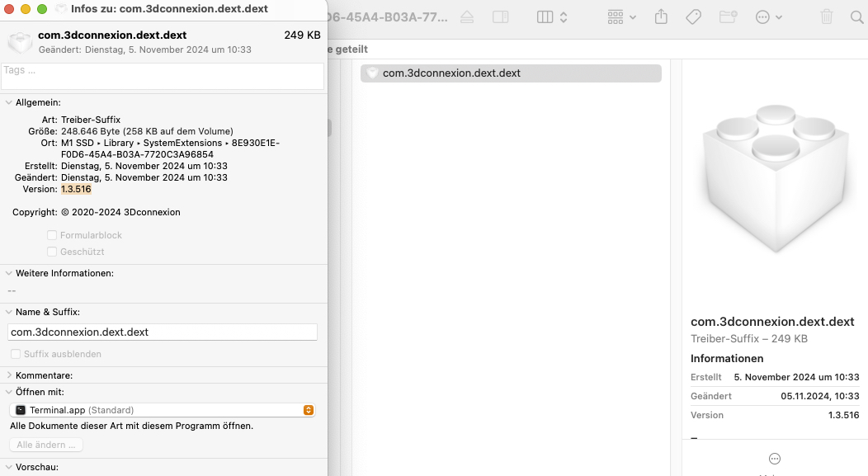This screenshot has width=868, height=476.
Task: Open the view switcher up-down arrows
Action: pos(564,17)
